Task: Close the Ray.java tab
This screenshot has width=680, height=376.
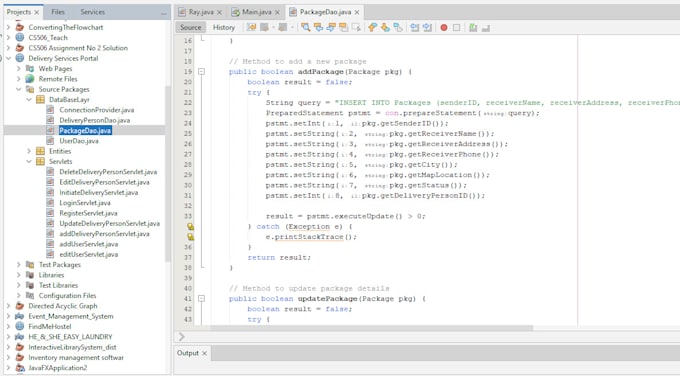Action: tap(219, 12)
